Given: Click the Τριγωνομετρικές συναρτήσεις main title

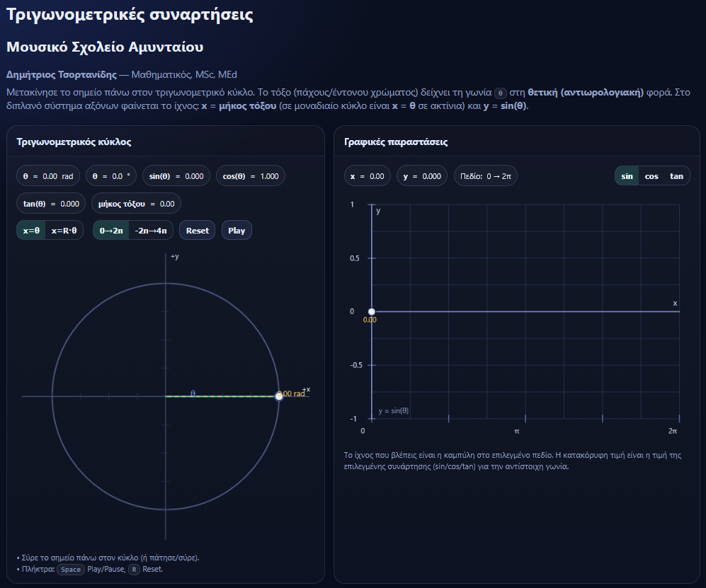Looking at the screenshot, I should point(130,14).
